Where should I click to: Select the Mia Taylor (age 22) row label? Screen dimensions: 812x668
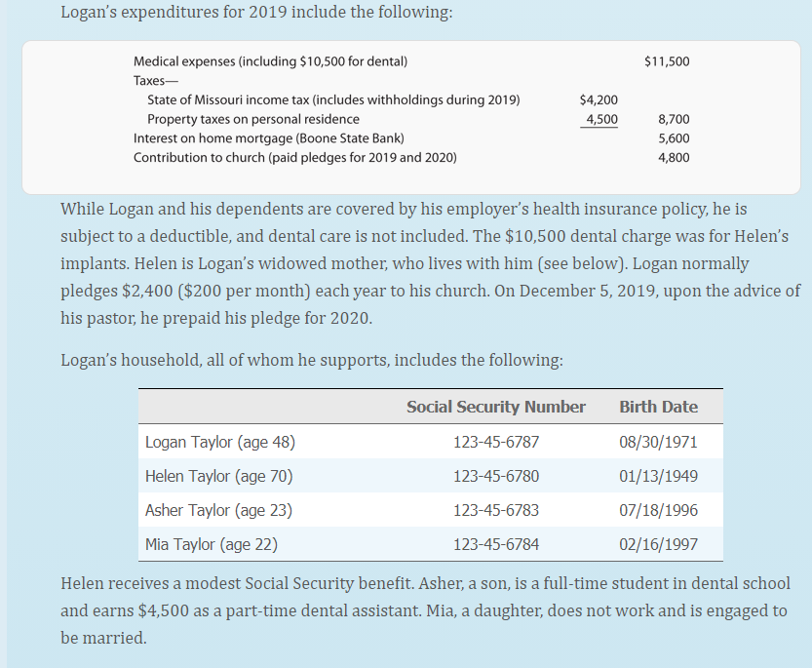point(212,545)
